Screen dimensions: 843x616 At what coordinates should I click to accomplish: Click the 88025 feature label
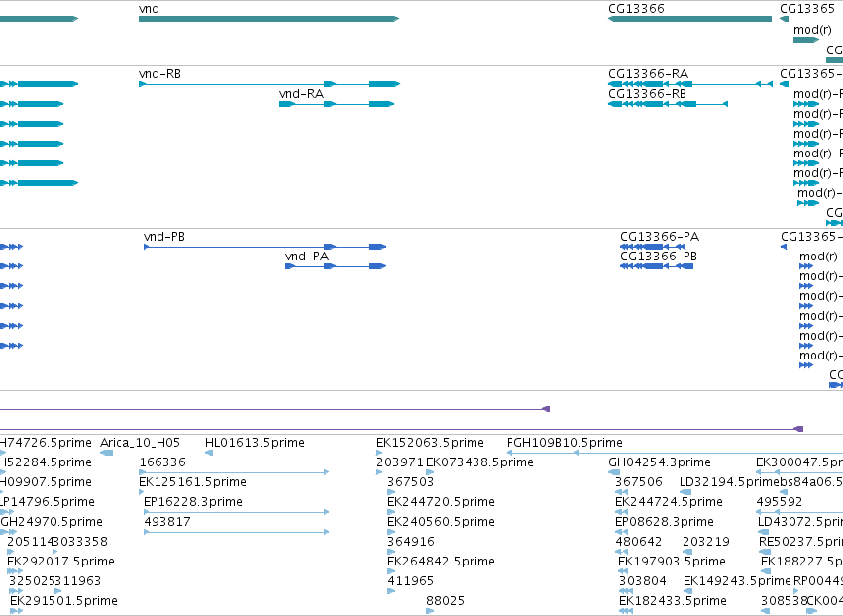[x=445, y=601]
